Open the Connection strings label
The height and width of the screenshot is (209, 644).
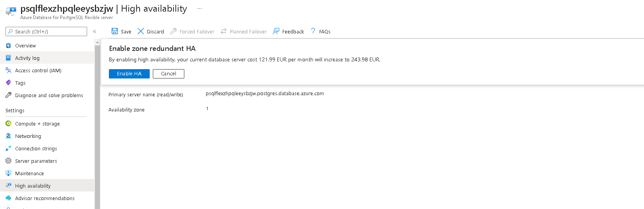[x=36, y=149]
